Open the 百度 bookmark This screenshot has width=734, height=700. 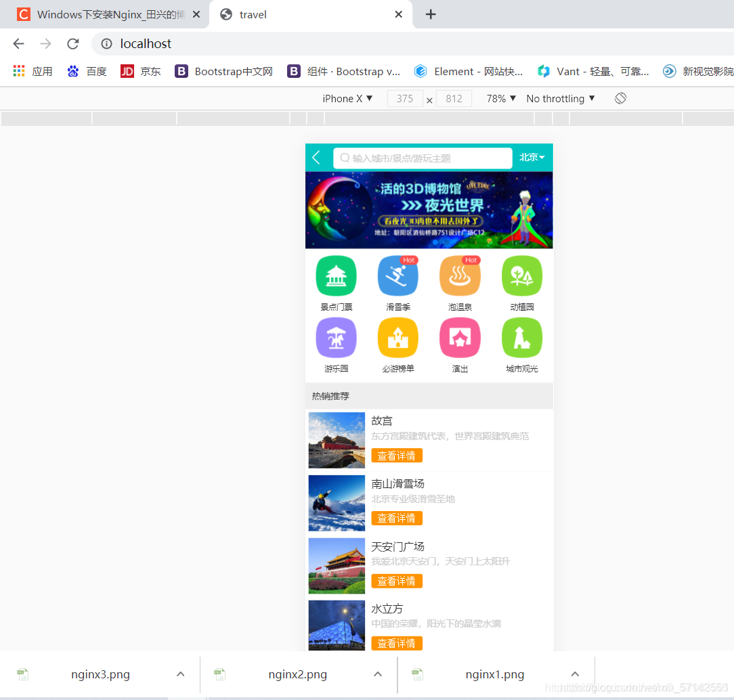(87, 71)
